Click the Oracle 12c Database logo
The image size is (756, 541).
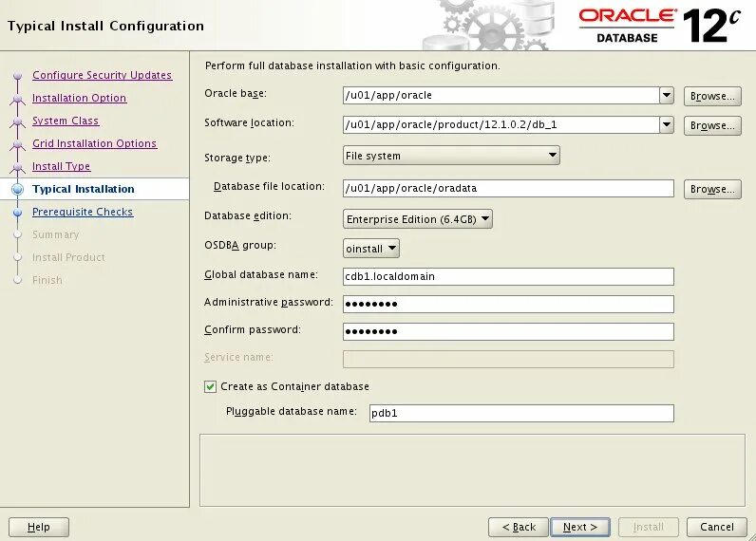tap(659, 25)
